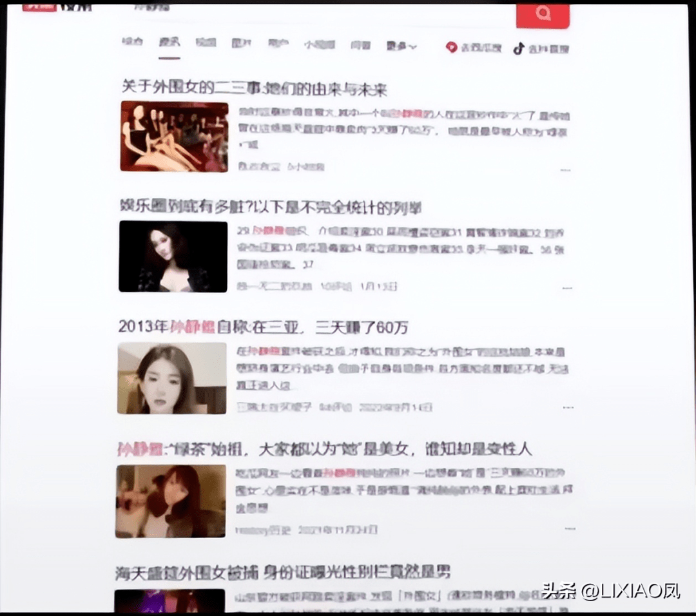The height and width of the screenshot is (616, 696).
Task: Switch to the 问答 tab
Action: tap(360, 45)
